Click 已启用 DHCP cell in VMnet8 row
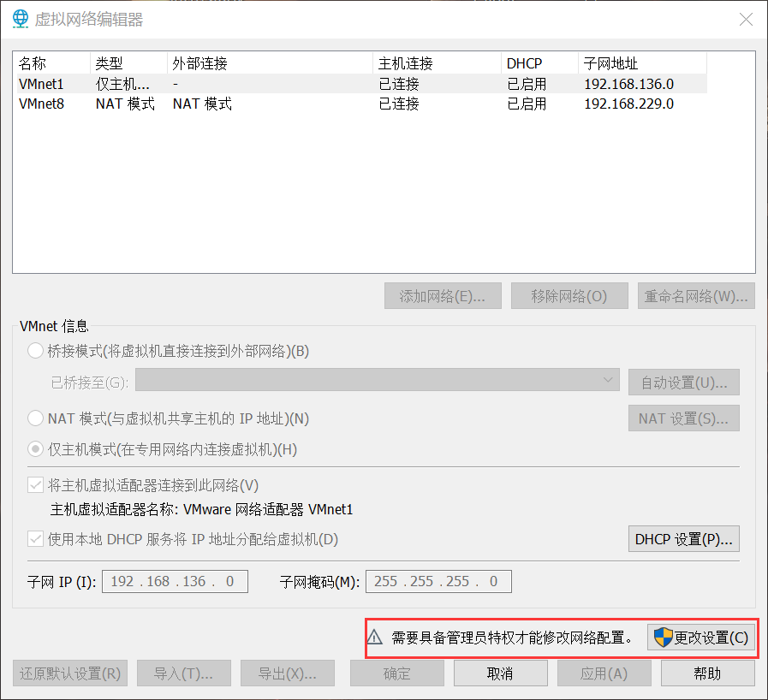The height and width of the screenshot is (700, 768). point(527,104)
